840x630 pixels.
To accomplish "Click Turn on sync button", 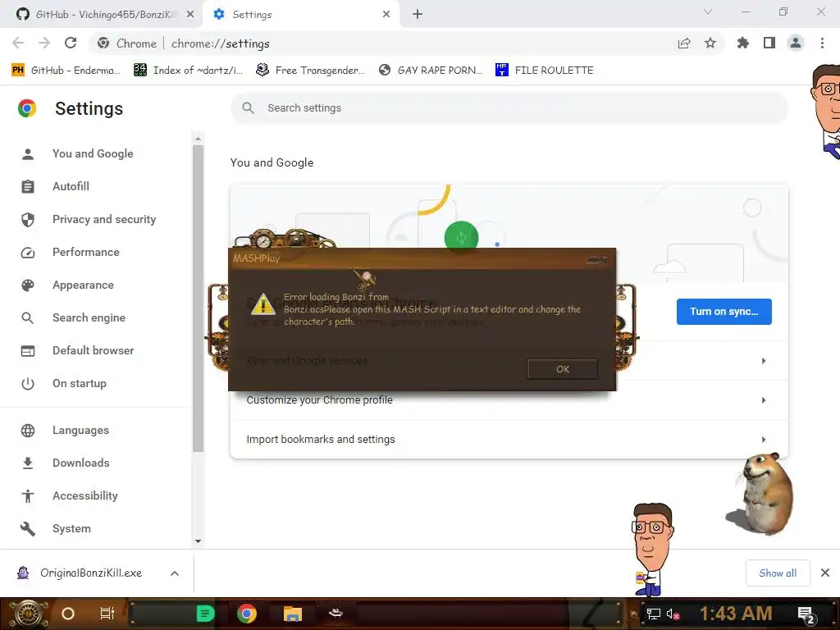I will [x=724, y=312].
